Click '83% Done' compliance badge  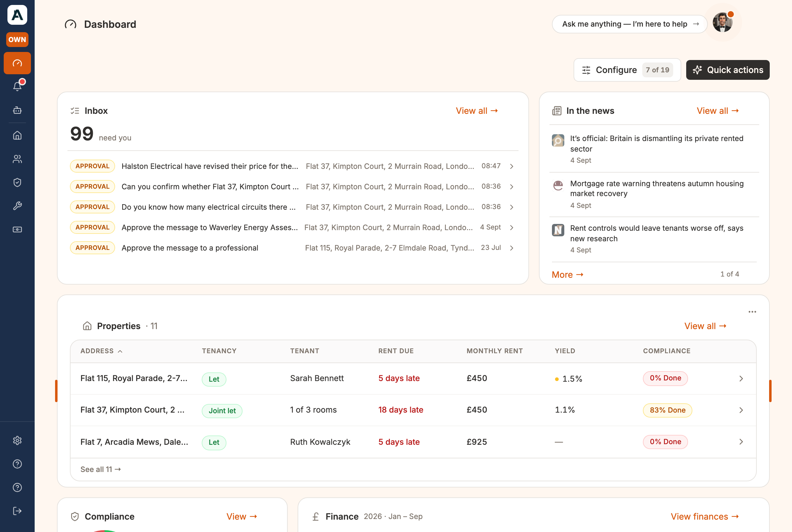click(667, 410)
